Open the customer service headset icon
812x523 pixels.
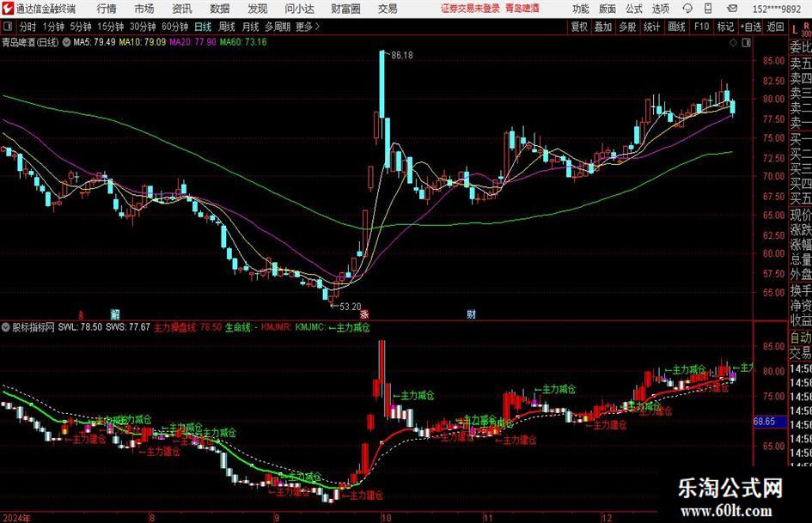(x=687, y=9)
